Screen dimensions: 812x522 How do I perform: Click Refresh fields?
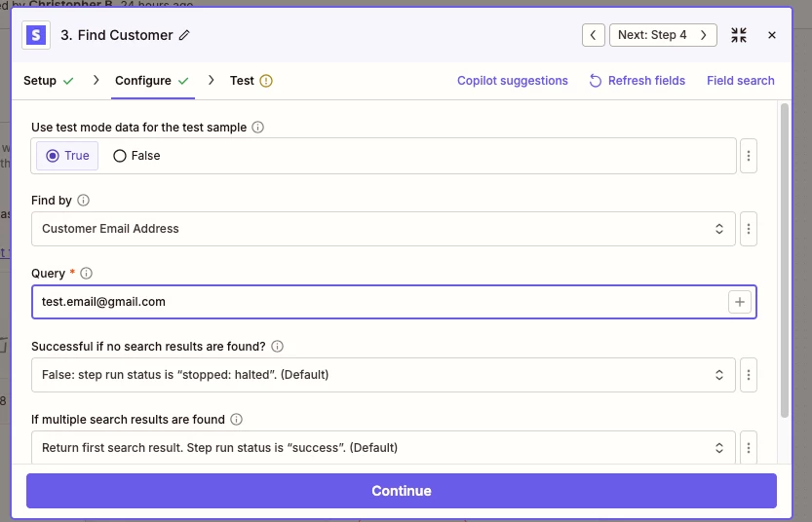(x=637, y=81)
